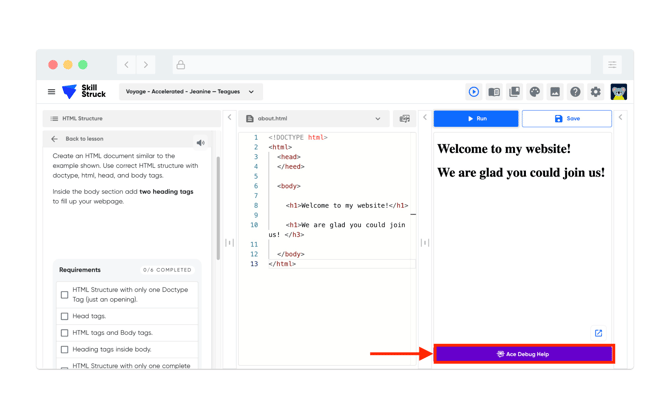The height and width of the screenshot is (418, 670).
Task: Check the Doctype Tag requirement checkbox
Action: click(65, 295)
